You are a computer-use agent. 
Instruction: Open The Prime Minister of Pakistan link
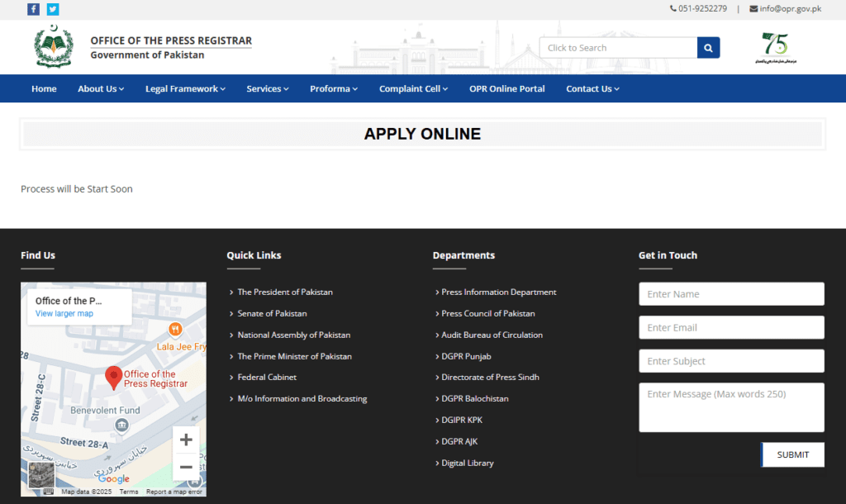(295, 356)
